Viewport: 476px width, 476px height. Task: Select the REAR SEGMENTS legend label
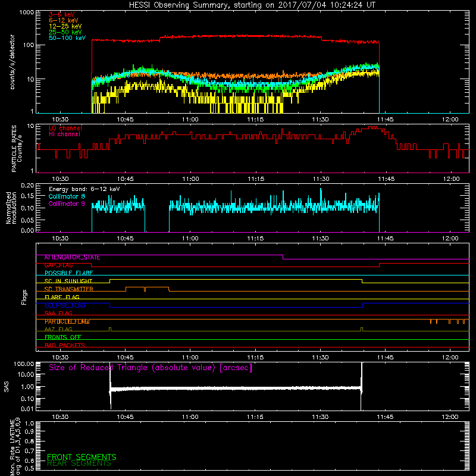(79, 464)
